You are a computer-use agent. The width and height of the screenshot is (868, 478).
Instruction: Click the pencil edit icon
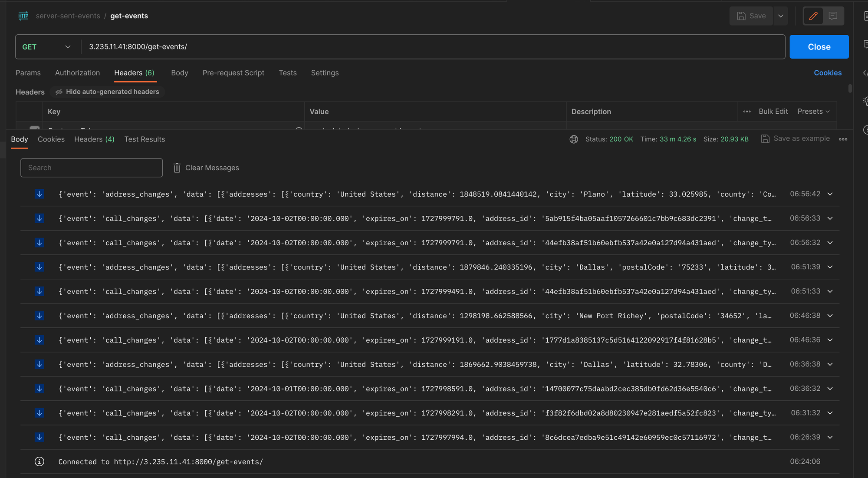click(x=813, y=16)
